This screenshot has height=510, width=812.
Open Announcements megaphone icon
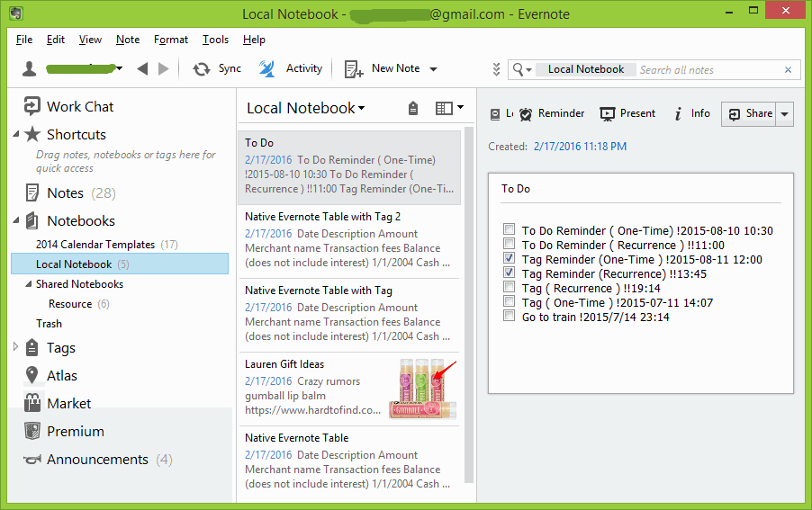click(32, 460)
